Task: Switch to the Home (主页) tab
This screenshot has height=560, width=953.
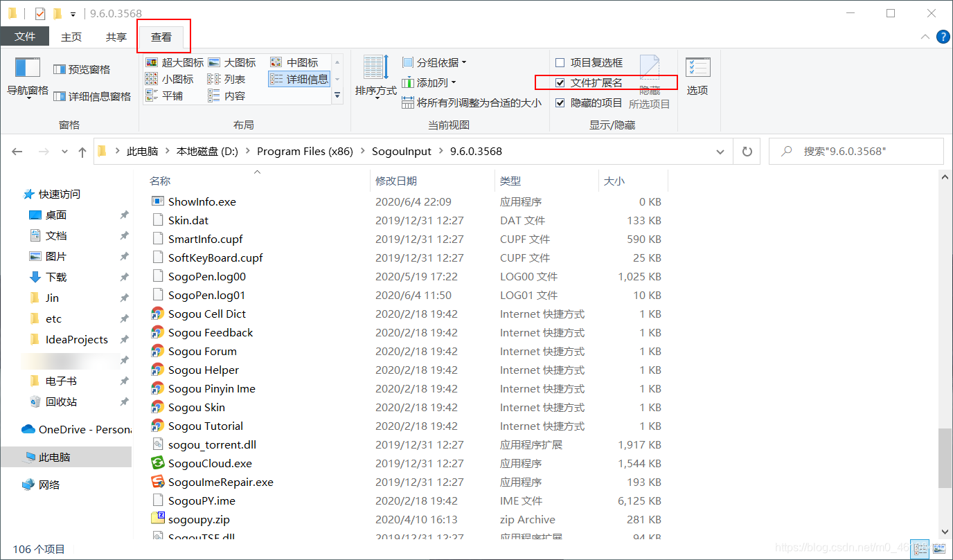Action: (x=71, y=37)
